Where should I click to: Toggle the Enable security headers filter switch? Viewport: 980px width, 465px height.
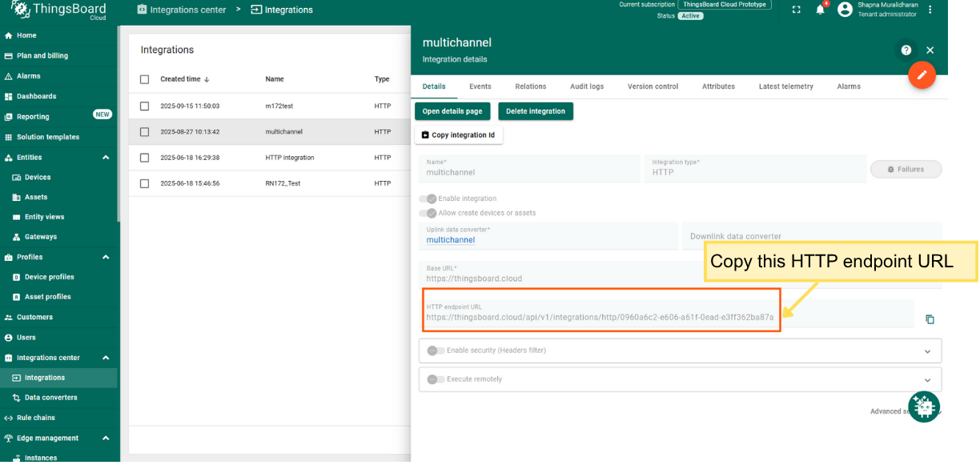coord(436,351)
